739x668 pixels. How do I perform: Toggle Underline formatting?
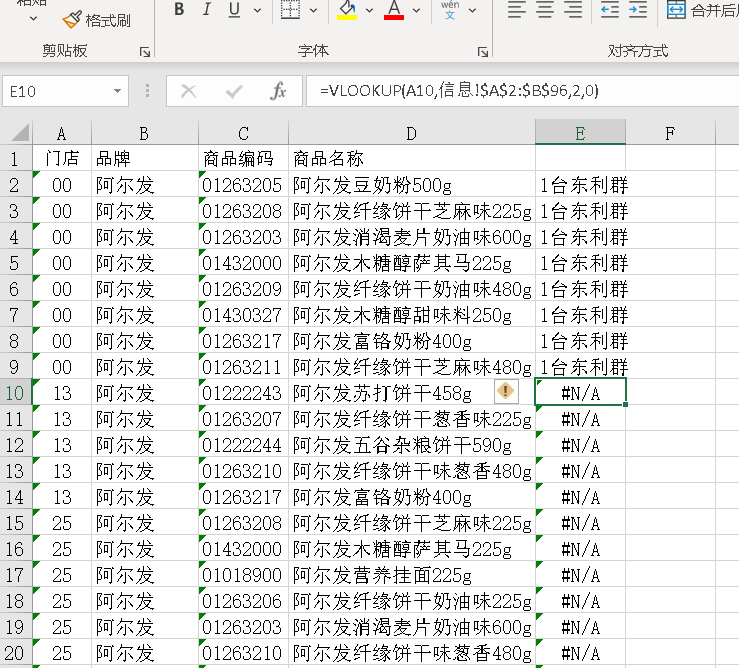234,9
